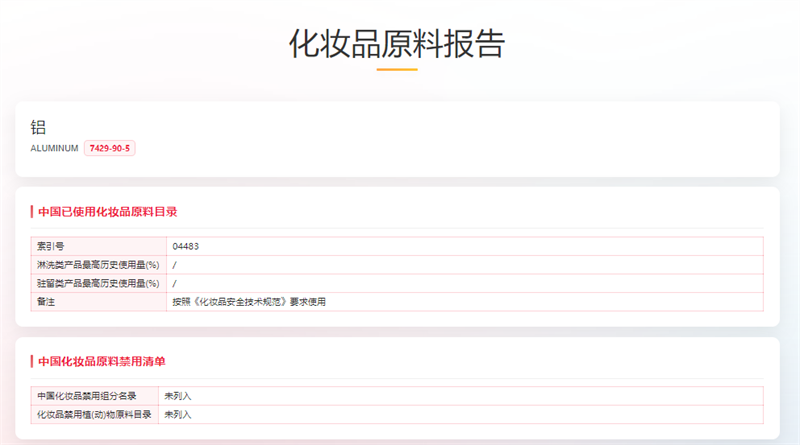Screen dimensions: 800x445
Task: Click the 备注 row label
Action: (46, 301)
